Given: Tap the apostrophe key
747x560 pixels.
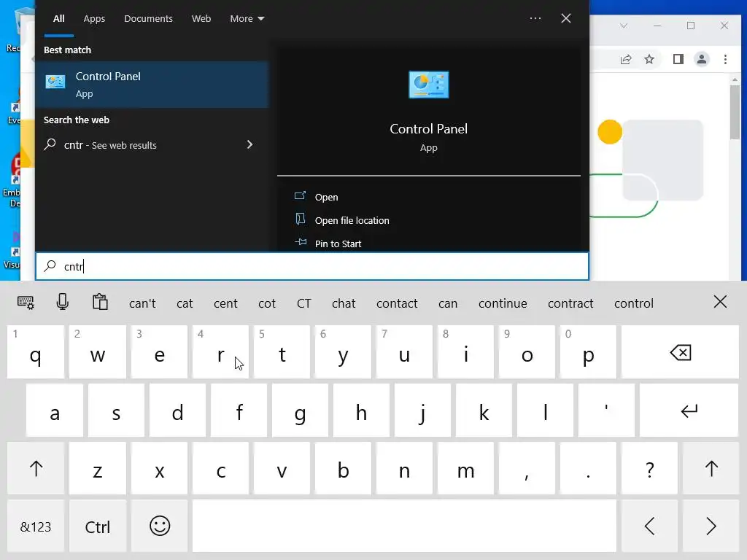Looking at the screenshot, I should (x=606, y=411).
